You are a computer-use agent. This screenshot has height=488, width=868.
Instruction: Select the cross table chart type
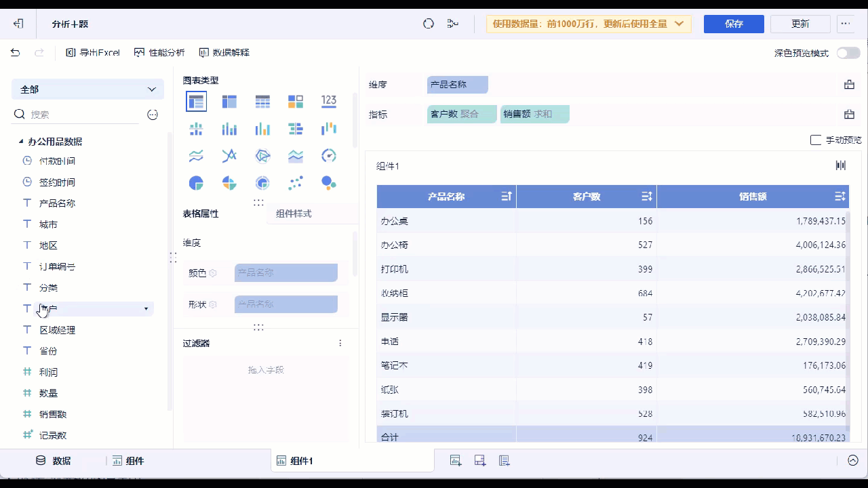[229, 102]
